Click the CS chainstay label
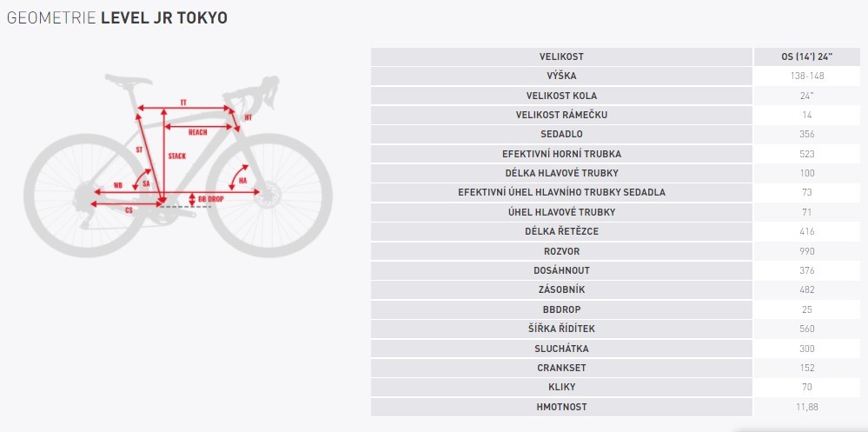 click(129, 210)
